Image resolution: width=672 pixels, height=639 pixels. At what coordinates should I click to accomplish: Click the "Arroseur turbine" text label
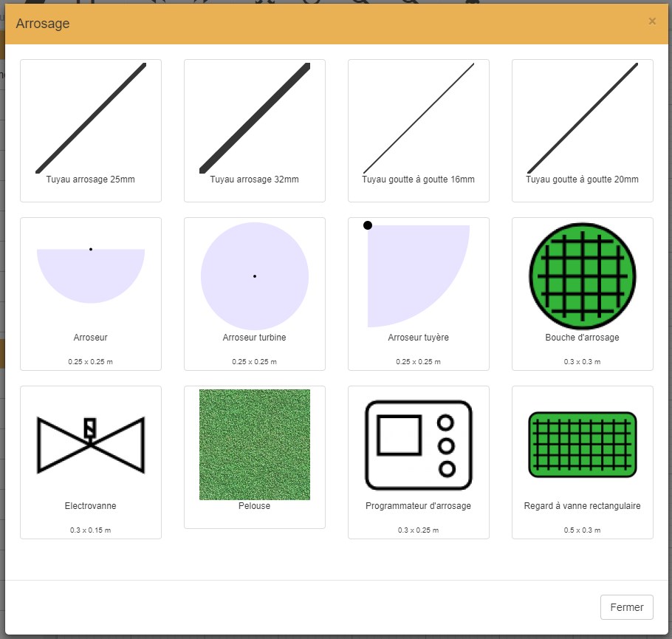coord(255,338)
